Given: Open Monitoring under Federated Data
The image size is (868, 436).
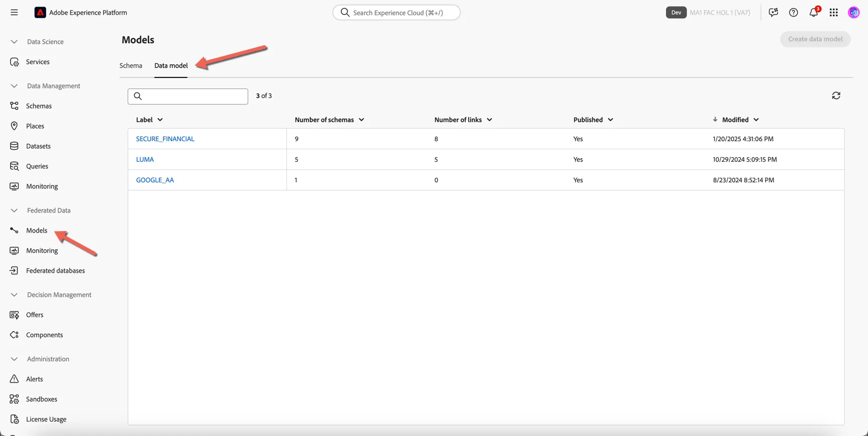Looking at the screenshot, I should pos(42,251).
